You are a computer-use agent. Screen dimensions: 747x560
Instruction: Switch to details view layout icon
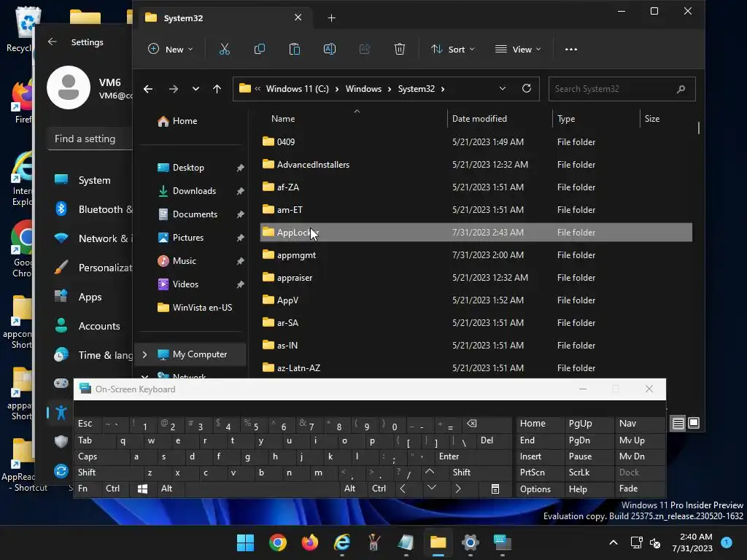click(x=678, y=423)
